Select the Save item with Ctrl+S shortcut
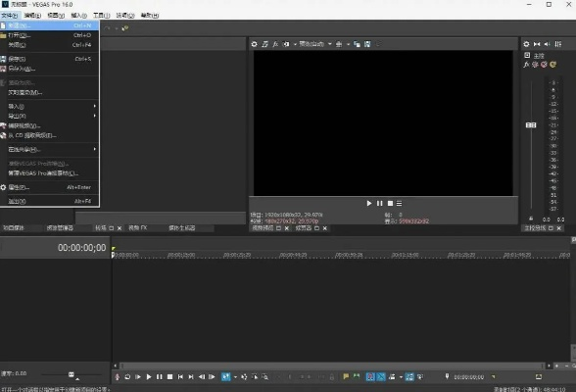Viewport: 576px width, 392px height. 50,59
